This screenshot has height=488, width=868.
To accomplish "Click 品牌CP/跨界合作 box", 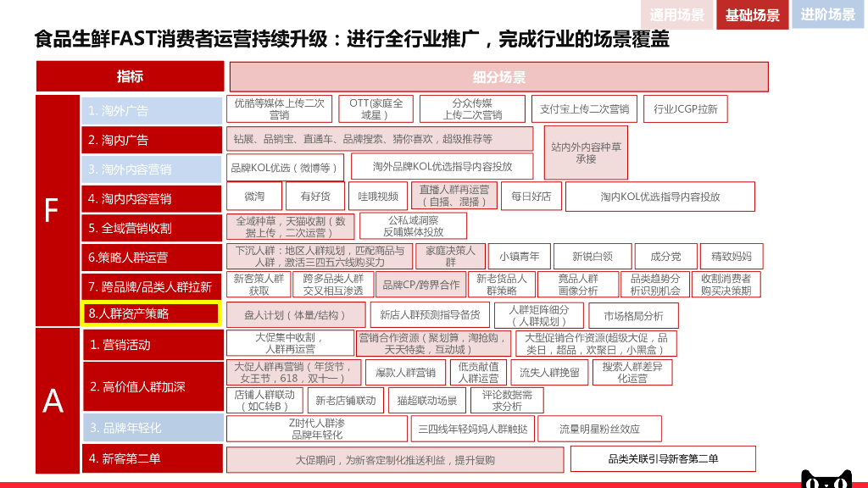I will [x=420, y=285].
